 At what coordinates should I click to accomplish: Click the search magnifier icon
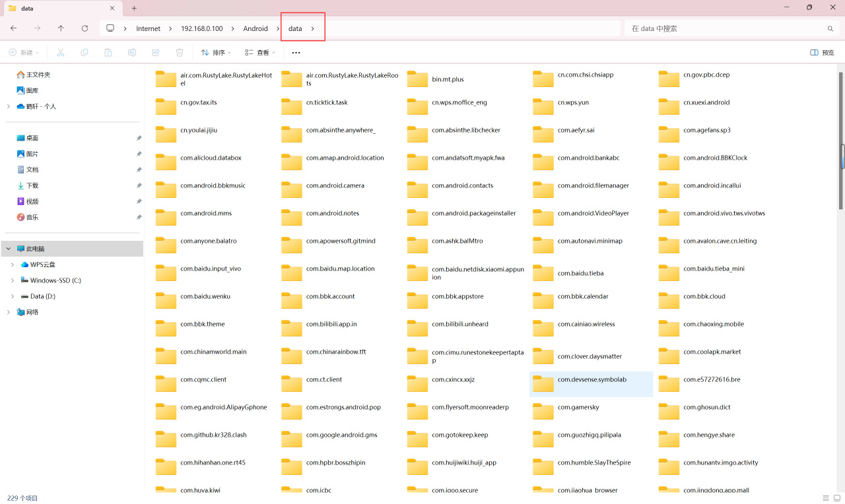tap(830, 28)
